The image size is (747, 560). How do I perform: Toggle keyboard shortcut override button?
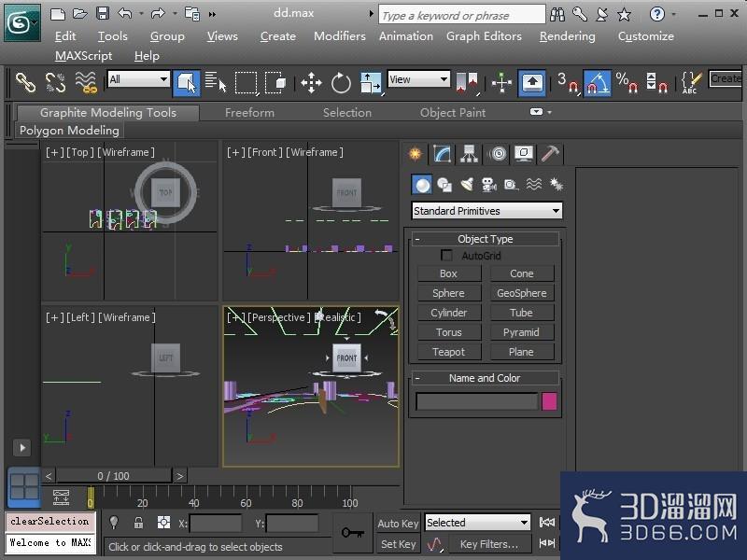[532, 83]
